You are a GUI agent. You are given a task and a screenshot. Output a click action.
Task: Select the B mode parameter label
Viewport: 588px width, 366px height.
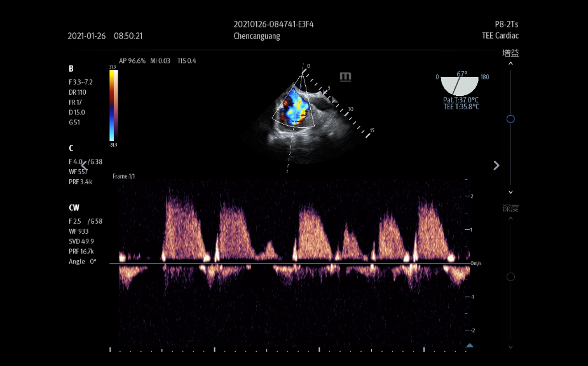pos(71,69)
